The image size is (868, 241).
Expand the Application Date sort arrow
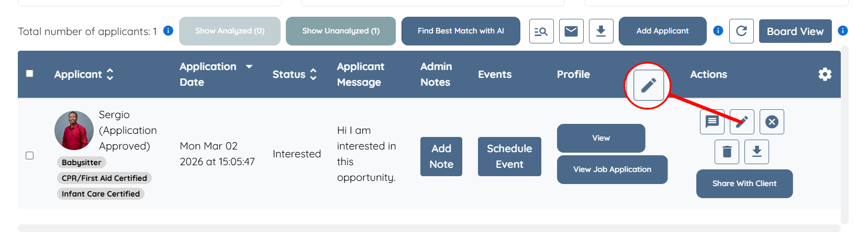pos(249,67)
